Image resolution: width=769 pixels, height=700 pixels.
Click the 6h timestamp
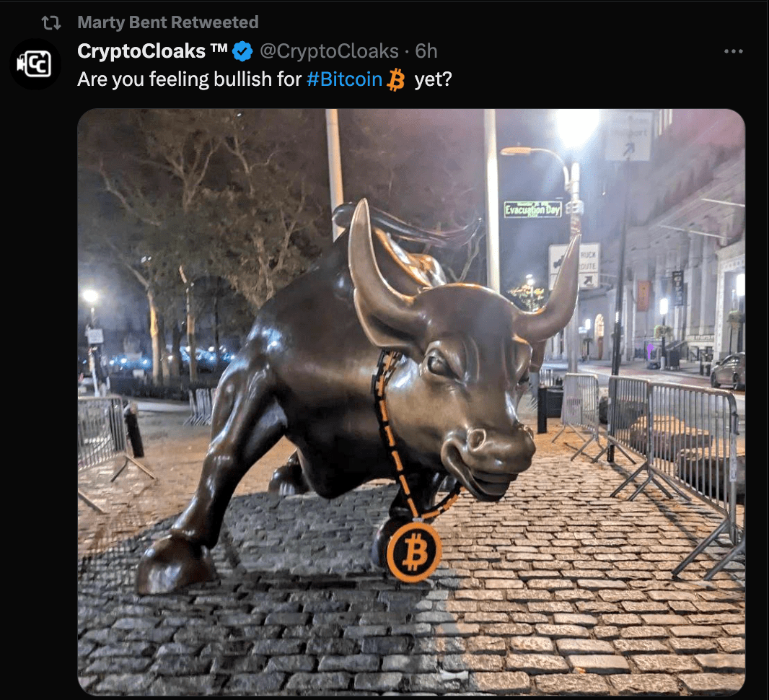coord(426,51)
